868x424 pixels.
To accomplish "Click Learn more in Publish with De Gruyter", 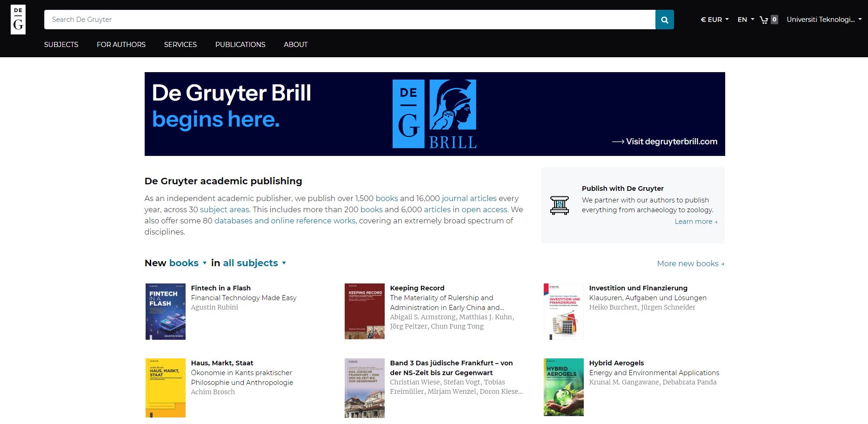I will pyautogui.click(x=696, y=222).
